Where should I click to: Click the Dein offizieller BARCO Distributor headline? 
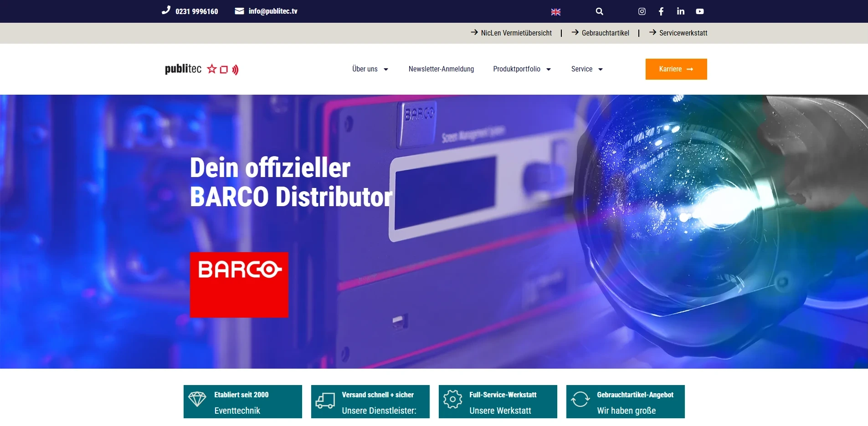pos(291,182)
